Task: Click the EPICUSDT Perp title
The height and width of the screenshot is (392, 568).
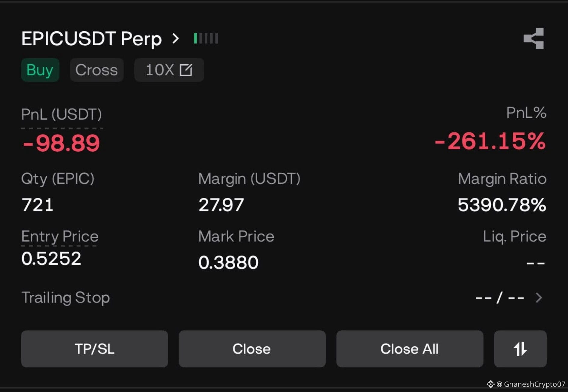Action: pos(92,39)
